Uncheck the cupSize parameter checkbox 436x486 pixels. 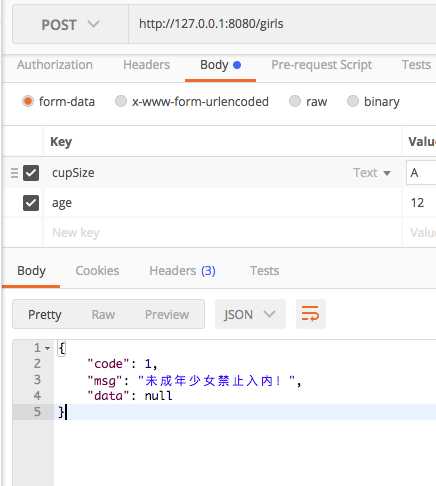coord(31,173)
